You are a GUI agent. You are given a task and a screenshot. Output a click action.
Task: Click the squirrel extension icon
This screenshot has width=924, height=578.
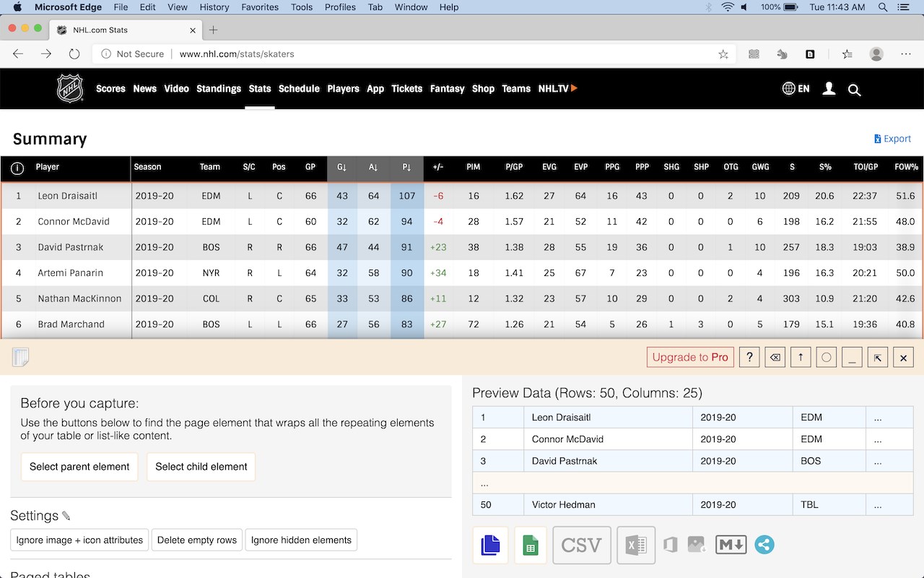click(782, 54)
